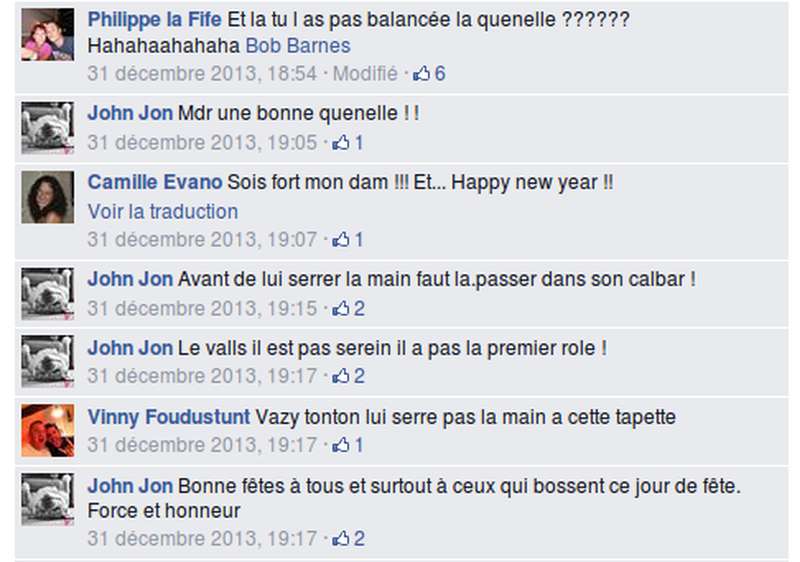Click the like icon showing 6 likes

pyautogui.click(x=421, y=74)
